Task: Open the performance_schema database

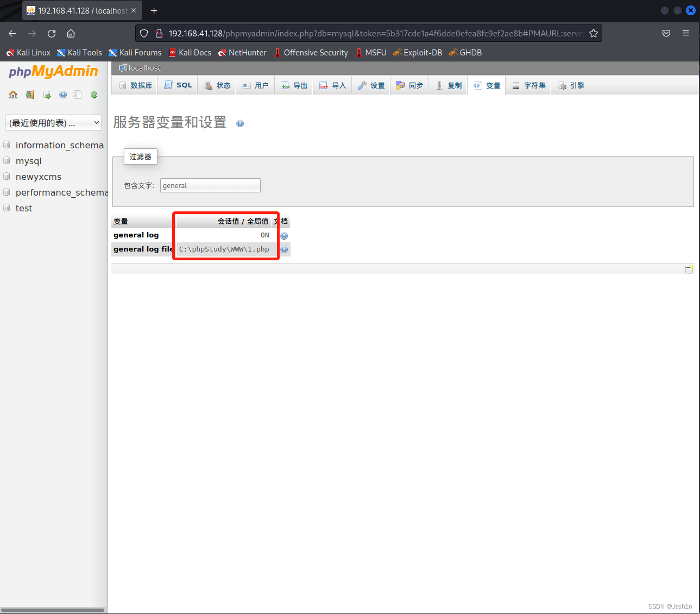Action: click(61, 192)
